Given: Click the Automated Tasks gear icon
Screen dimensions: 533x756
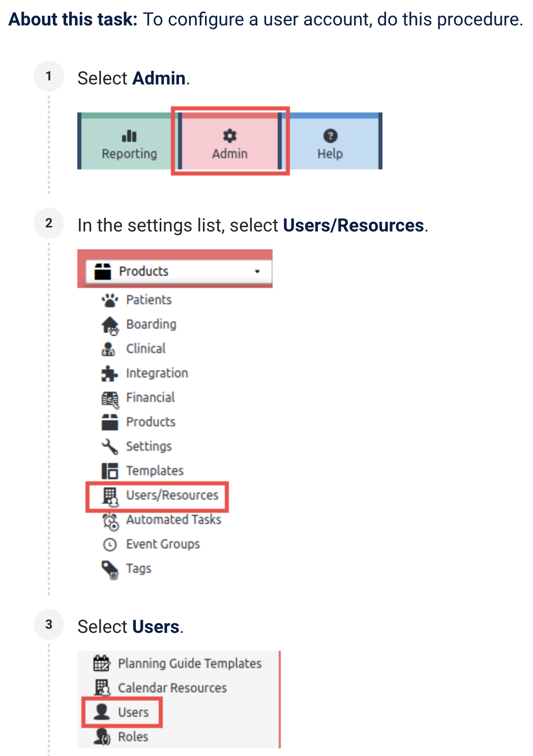Looking at the screenshot, I should pyautogui.click(x=110, y=521).
